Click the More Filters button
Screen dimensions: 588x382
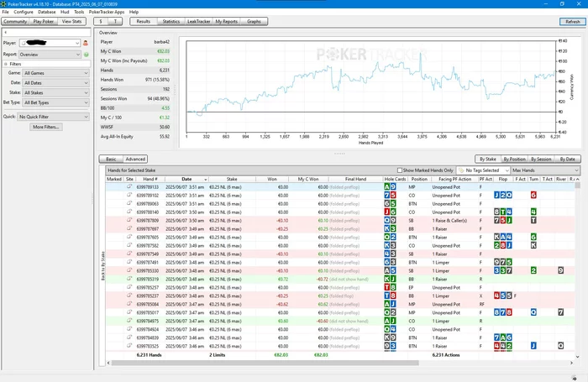tap(46, 127)
